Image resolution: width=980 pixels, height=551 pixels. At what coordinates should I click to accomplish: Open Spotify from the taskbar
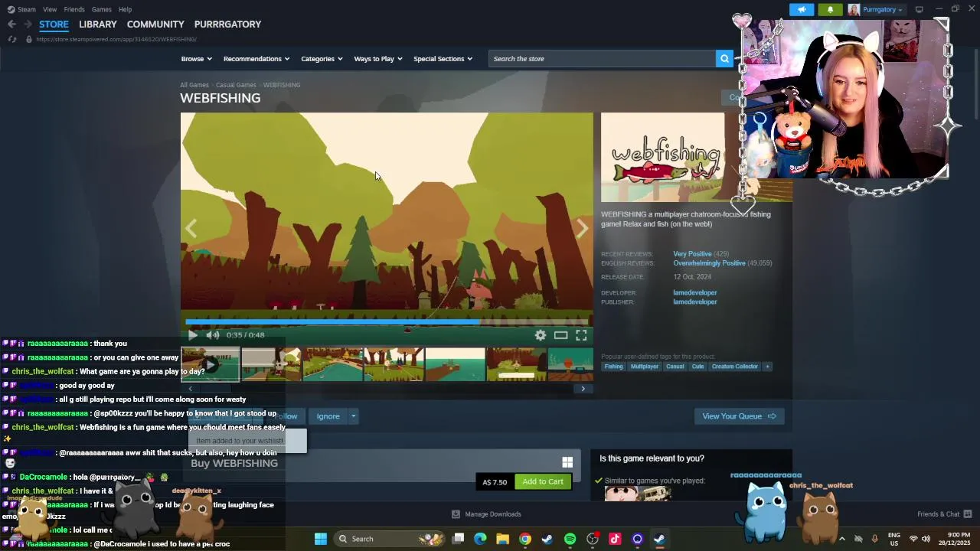tap(570, 539)
